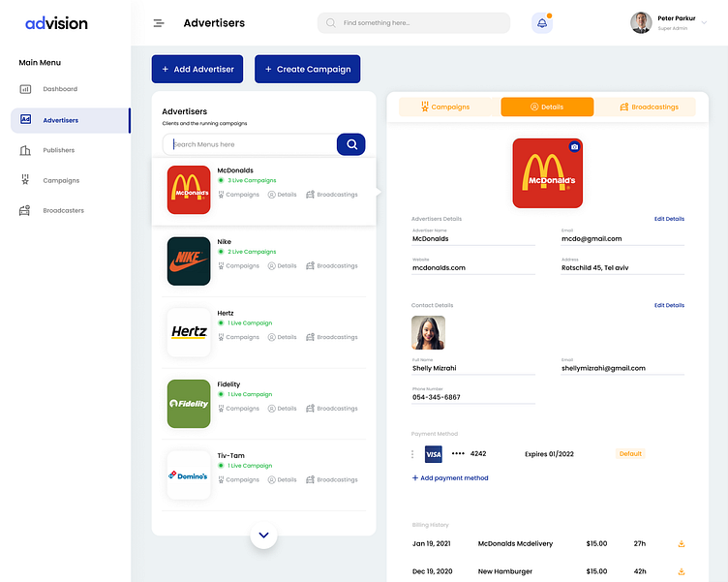Select the Domino's logo thumbnail
This screenshot has height=582, width=728.
(189, 475)
